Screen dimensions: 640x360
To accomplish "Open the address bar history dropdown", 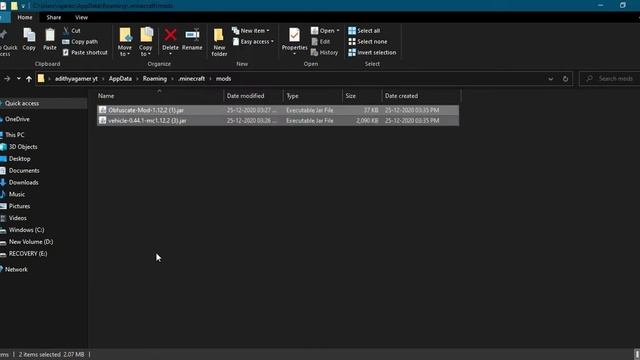I will tap(551, 79).
